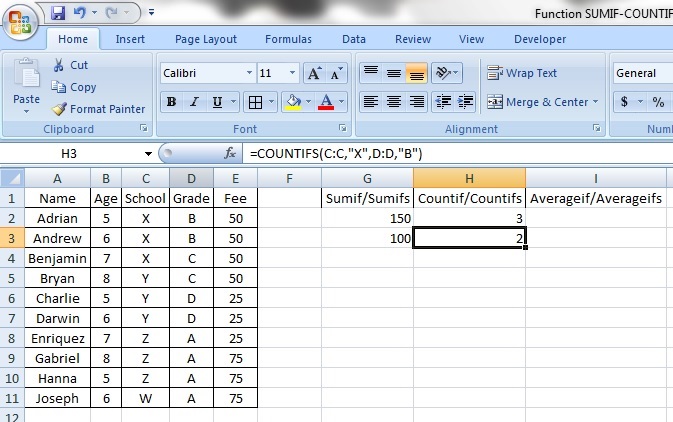Screen dimensions: 673x422
Task: Select cell G2 containing 150
Action: coord(368,219)
